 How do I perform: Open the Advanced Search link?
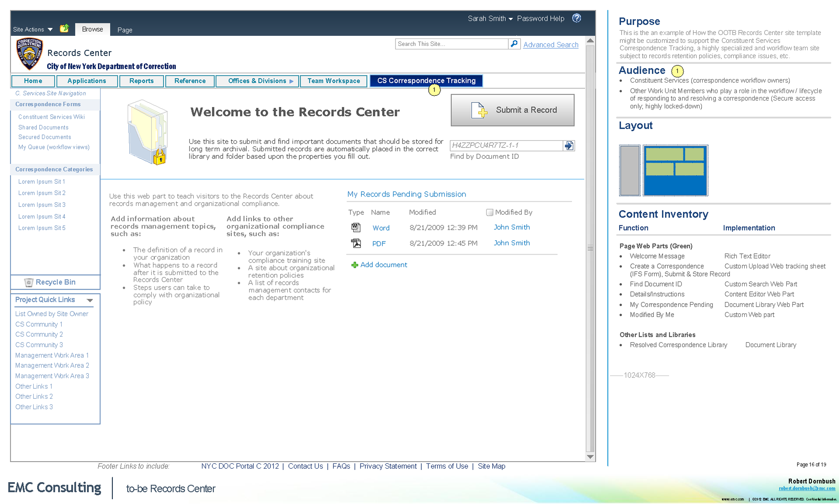coord(550,45)
